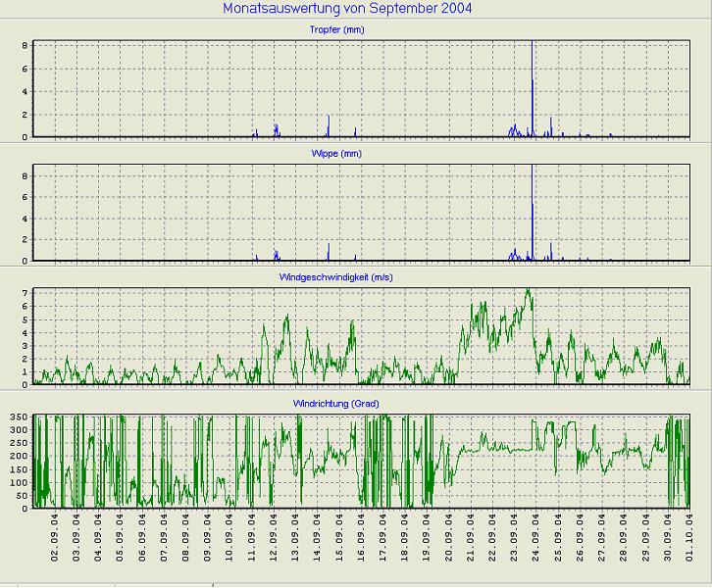Click the "Windgeschwindigkeit (m/s)" chart title
This screenshot has width=712, height=588.
pyautogui.click(x=363, y=278)
